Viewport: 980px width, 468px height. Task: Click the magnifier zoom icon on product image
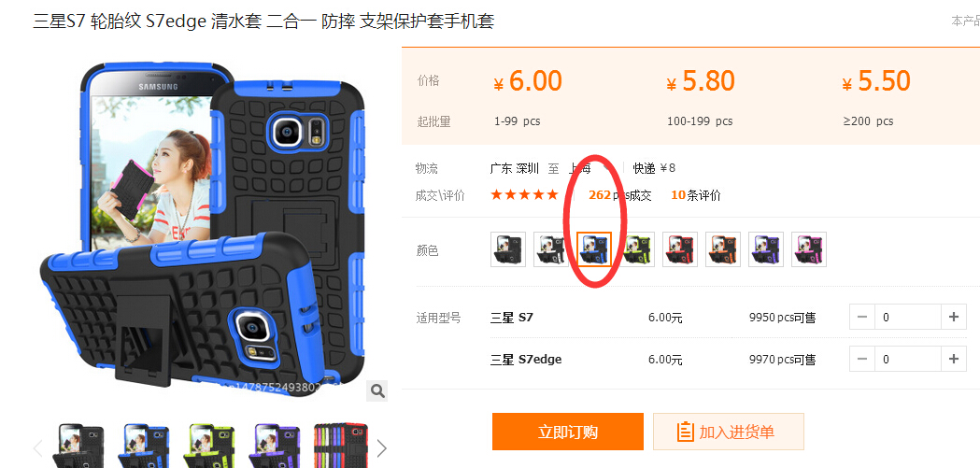tap(376, 391)
